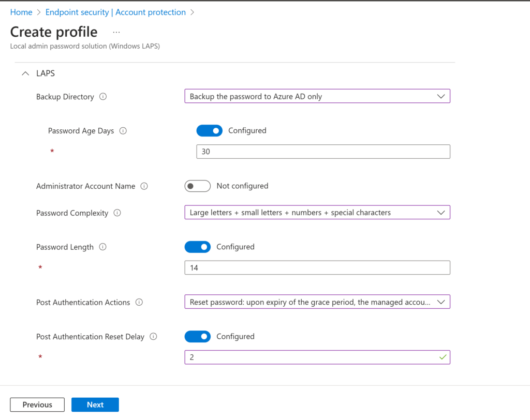This screenshot has height=420, width=530.
Task: Go to Home breadcrumb
Action: pos(21,12)
